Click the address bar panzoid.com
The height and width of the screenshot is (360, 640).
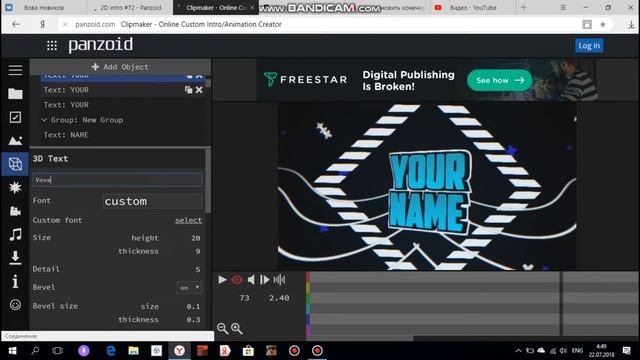pyautogui.click(x=95, y=24)
